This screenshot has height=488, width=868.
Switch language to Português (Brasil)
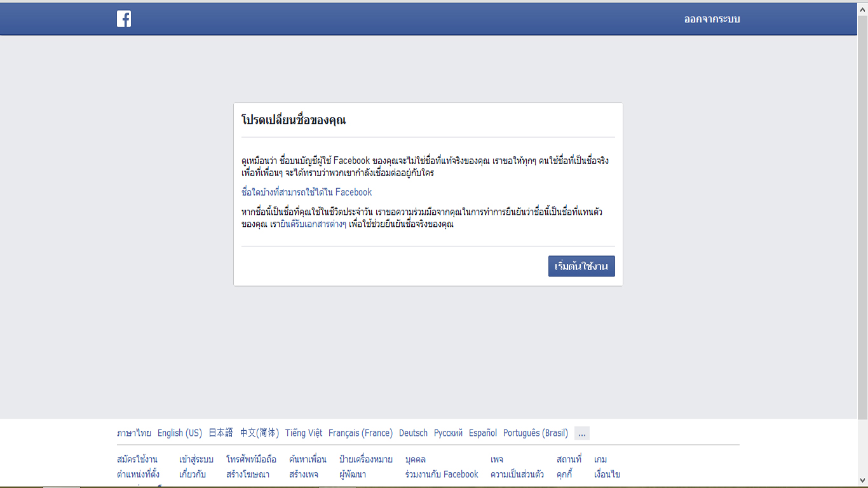click(x=536, y=433)
